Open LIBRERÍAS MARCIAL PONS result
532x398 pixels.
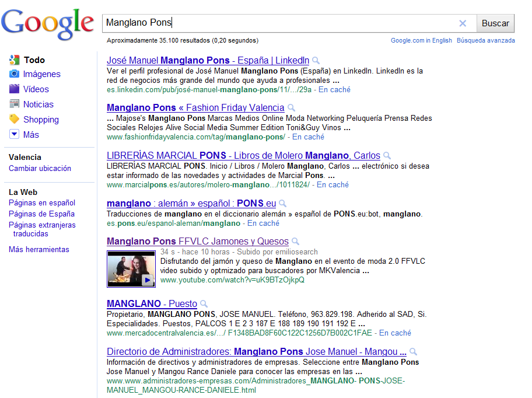coord(243,155)
